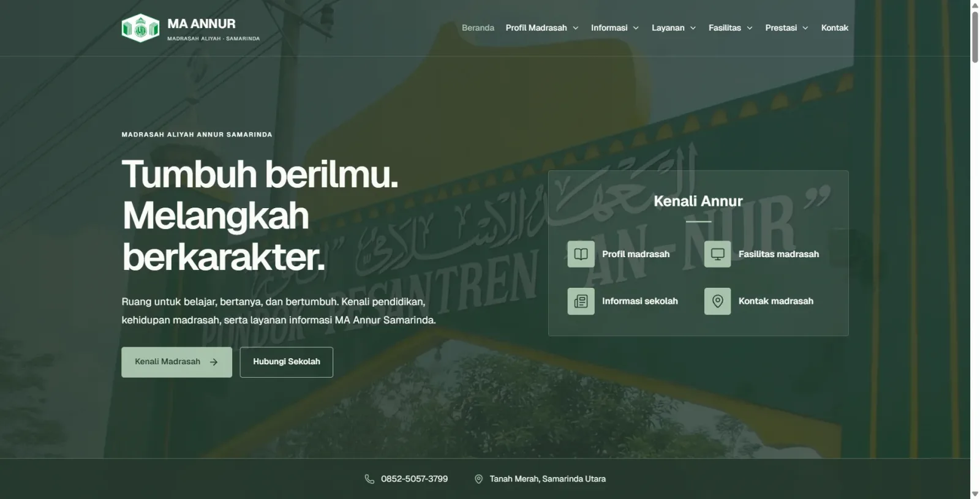Click 'MADRASAH ALIYAH ANNUR SAMARINDA' tagline text
The width and height of the screenshot is (980, 499).
click(197, 135)
